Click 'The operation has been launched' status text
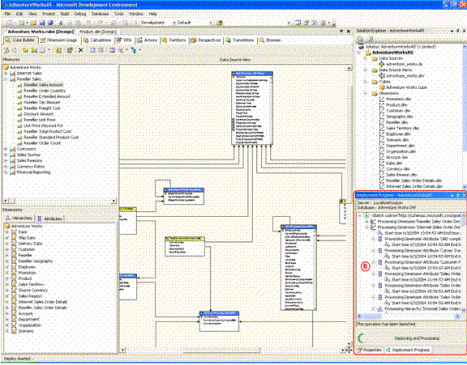 click(x=386, y=324)
